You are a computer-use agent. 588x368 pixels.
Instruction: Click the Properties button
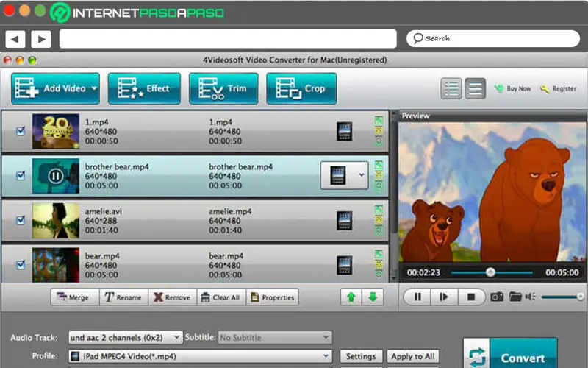click(273, 297)
